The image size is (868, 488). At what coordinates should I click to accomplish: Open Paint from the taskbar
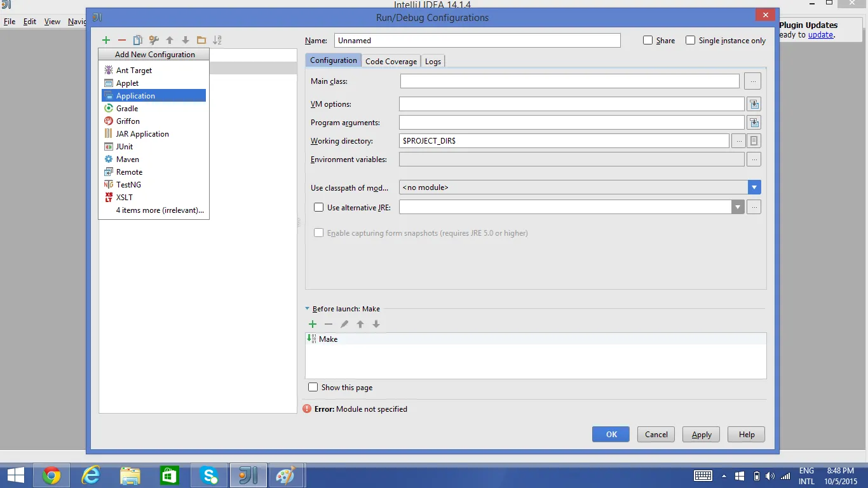287,475
